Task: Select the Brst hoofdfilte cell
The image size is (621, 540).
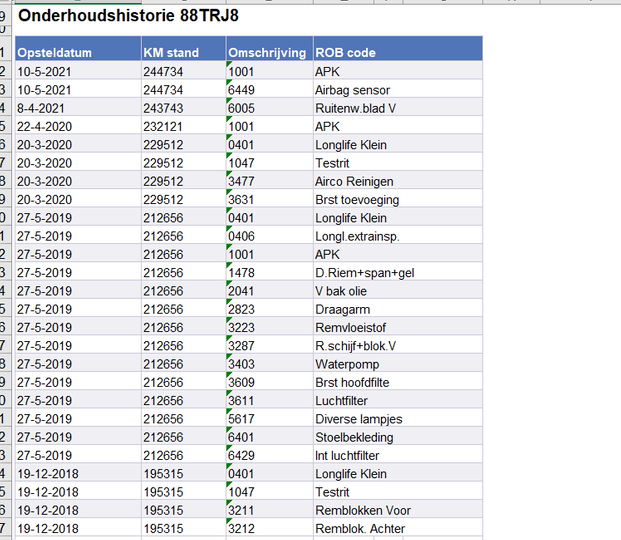Action: pyautogui.click(x=398, y=382)
